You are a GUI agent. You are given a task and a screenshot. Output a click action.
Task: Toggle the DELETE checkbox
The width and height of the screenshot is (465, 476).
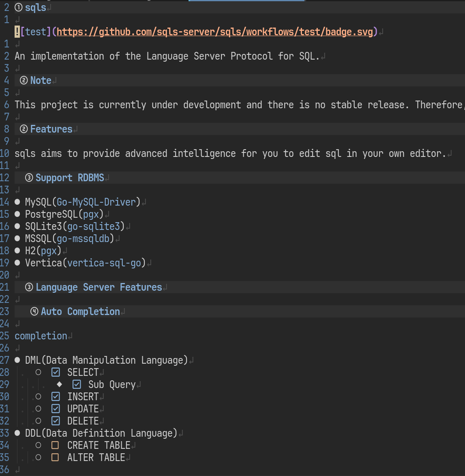pyautogui.click(x=56, y=421)
